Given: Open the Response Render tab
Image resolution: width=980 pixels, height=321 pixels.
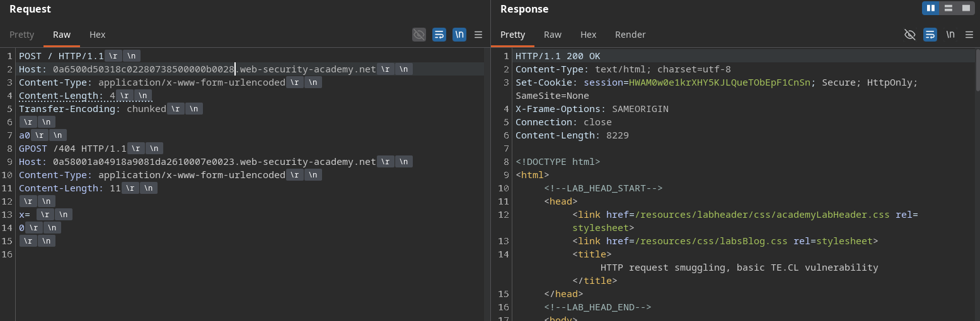Looking at the screenshot, I should (630, 35).
